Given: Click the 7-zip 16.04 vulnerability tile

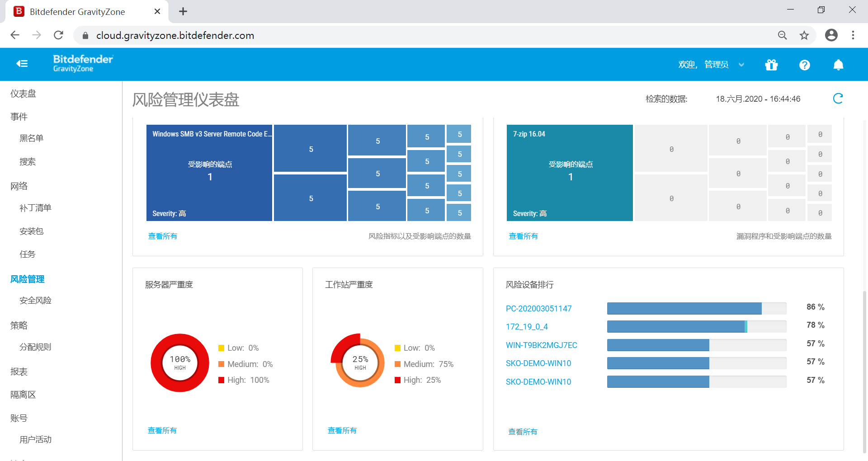Looking at the screenshot, I should (x=570, y=173).
